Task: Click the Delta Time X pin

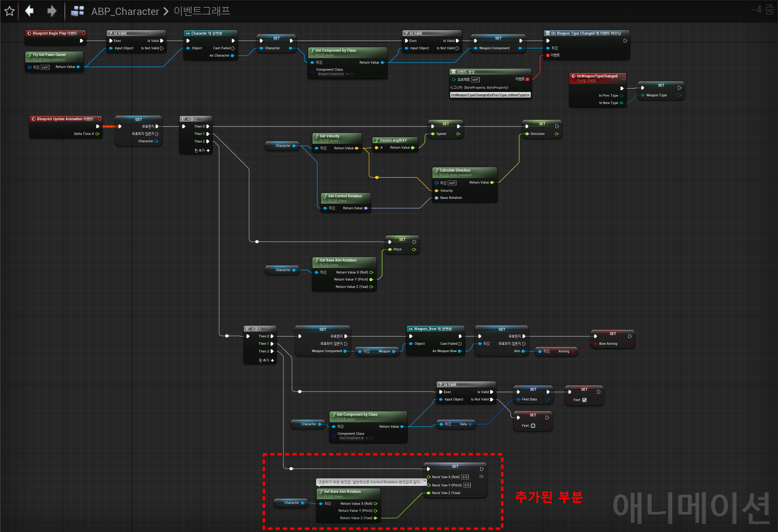Action: tap(97, 134)
